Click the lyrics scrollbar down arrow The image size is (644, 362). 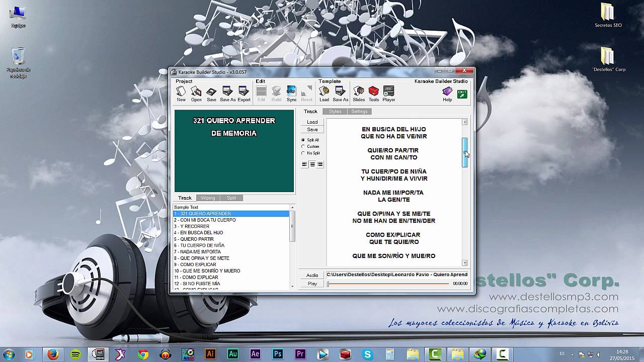465,262
